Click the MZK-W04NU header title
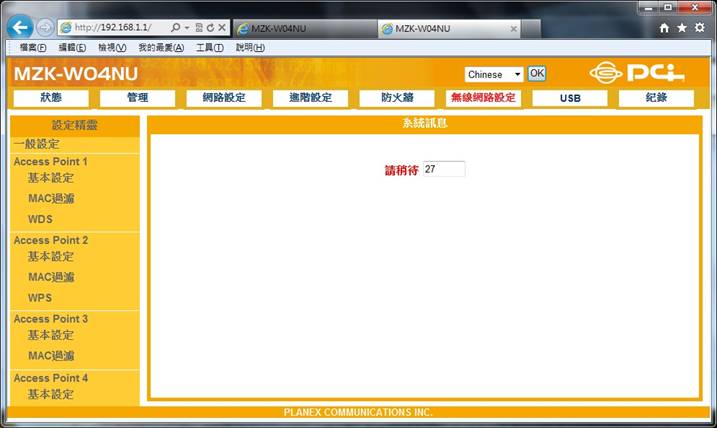This screenshot has width=717, height=428. pos(76,74)
